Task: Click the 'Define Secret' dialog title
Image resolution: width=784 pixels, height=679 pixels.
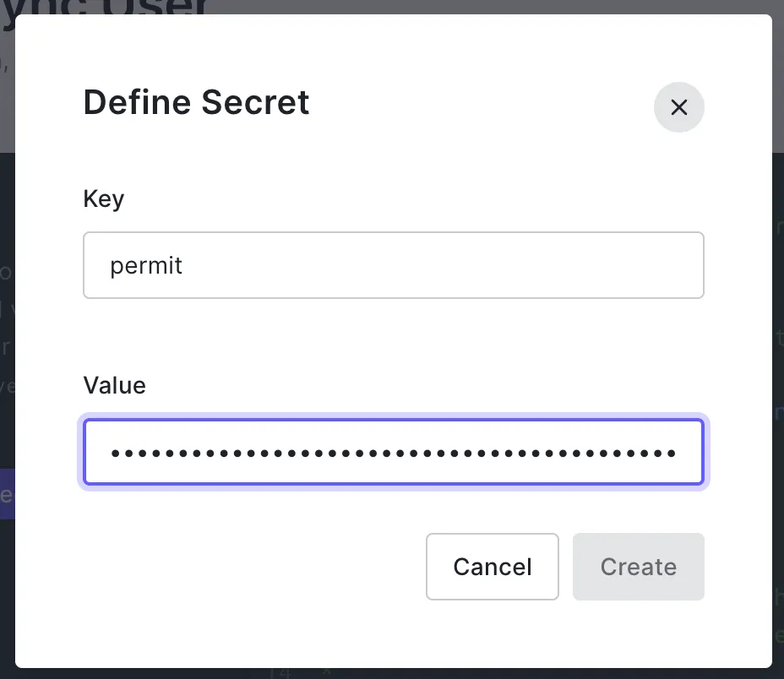Action: tap(195, 102)
